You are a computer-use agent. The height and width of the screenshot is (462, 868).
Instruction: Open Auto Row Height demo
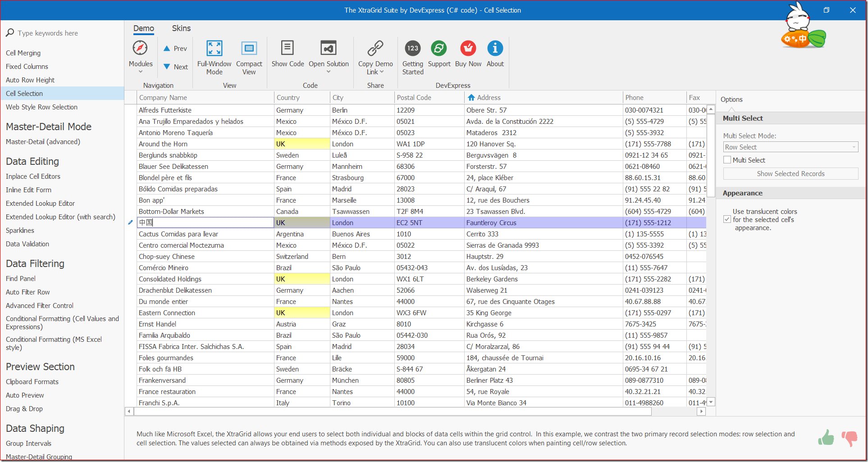(30, 80)
